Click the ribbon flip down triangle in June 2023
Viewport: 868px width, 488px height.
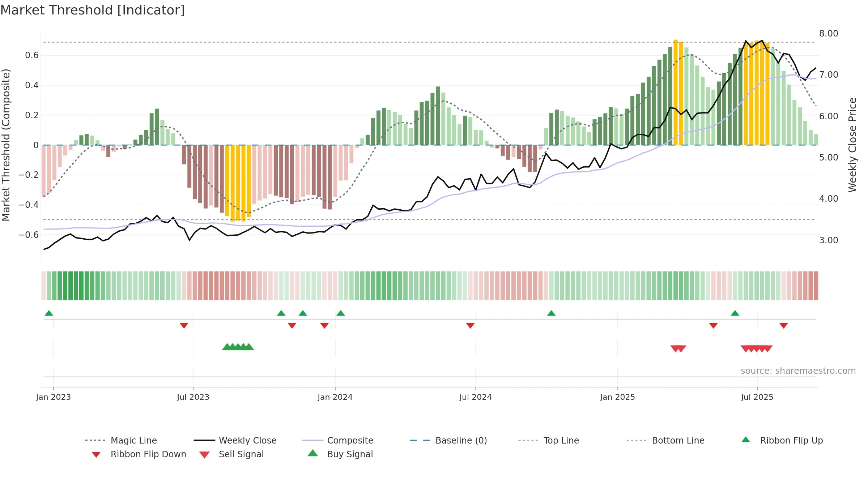point(184,326)
